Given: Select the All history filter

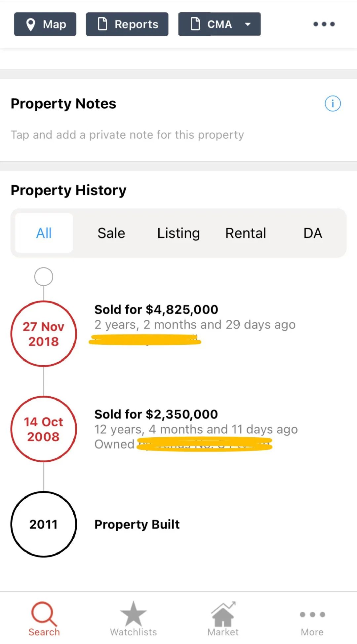Looking at the screenshot, I should (x=44, y=233).
